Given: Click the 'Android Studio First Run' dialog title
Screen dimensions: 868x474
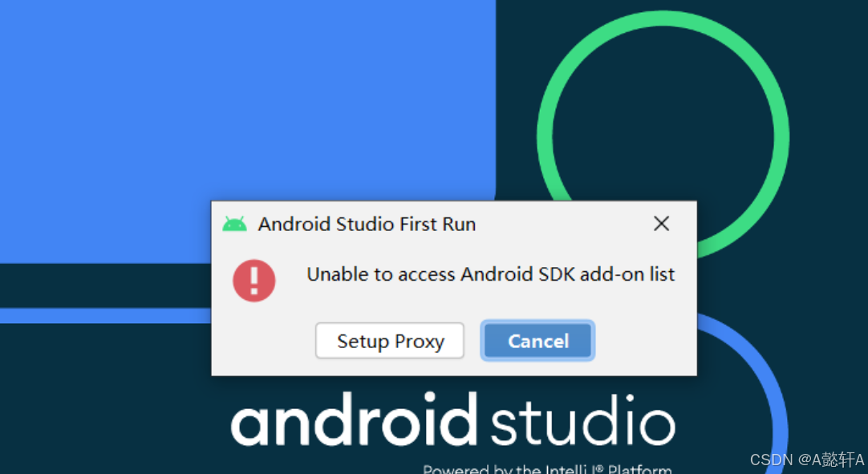Looking at the screenshot, I should coord(367,225).
